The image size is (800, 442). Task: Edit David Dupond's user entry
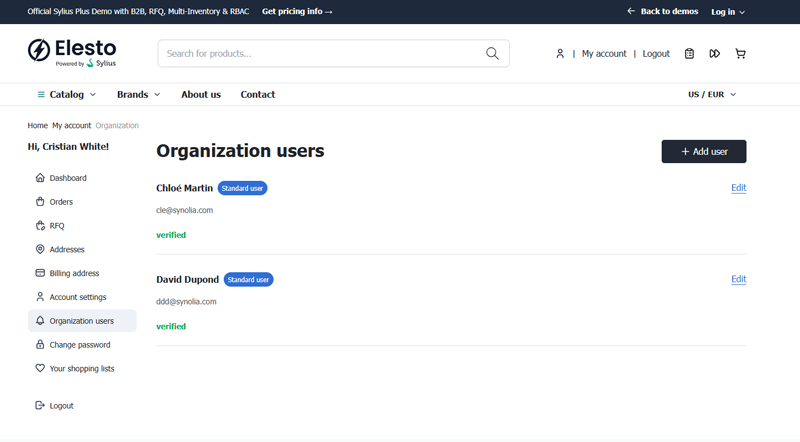click(x=738, y=280)
